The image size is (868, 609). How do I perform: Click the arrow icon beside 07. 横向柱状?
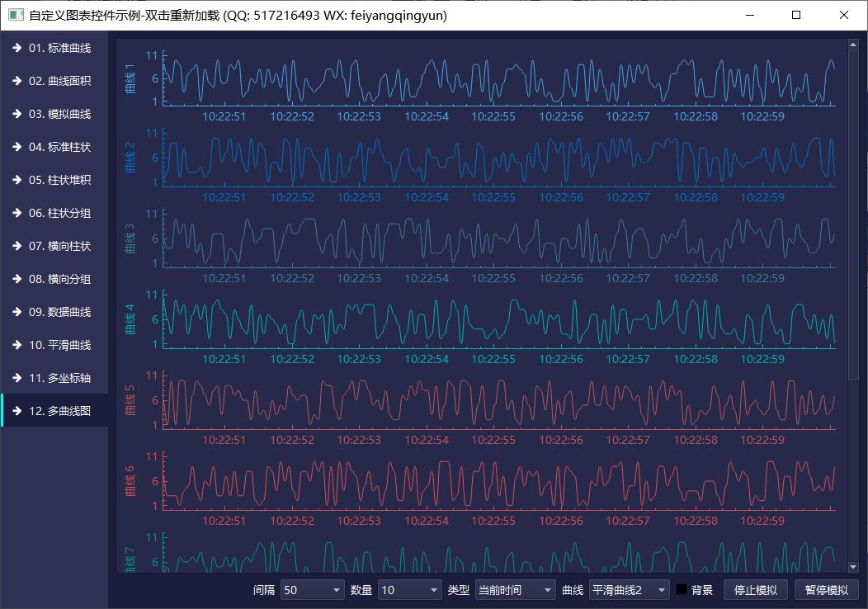[x=17, y=246]
